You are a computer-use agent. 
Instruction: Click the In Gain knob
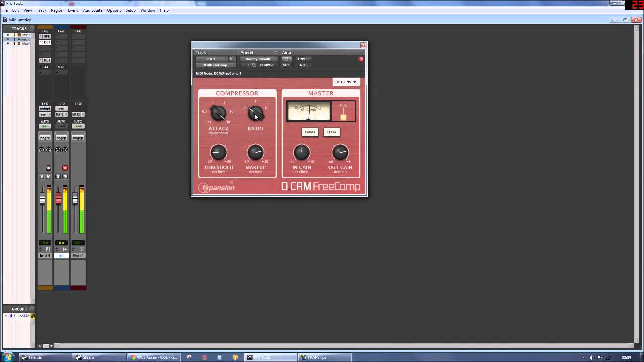[x=302, y=152]
